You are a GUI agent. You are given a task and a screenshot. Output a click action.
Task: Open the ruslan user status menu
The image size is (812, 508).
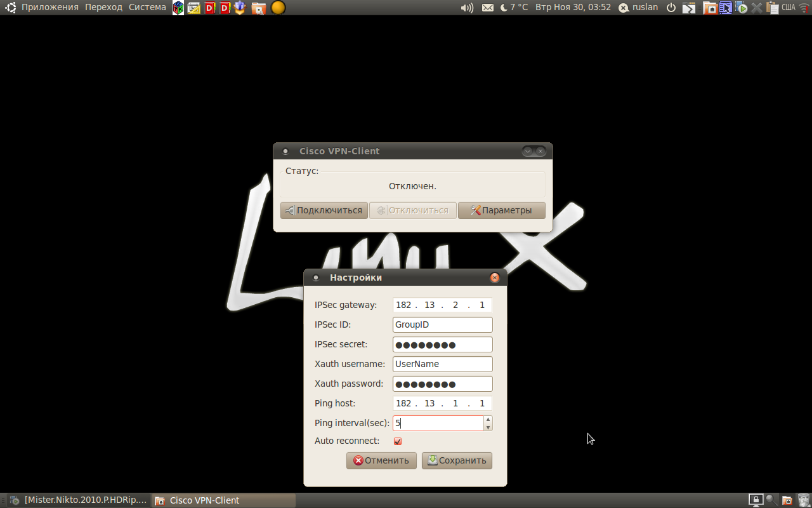tap(639, 8)
